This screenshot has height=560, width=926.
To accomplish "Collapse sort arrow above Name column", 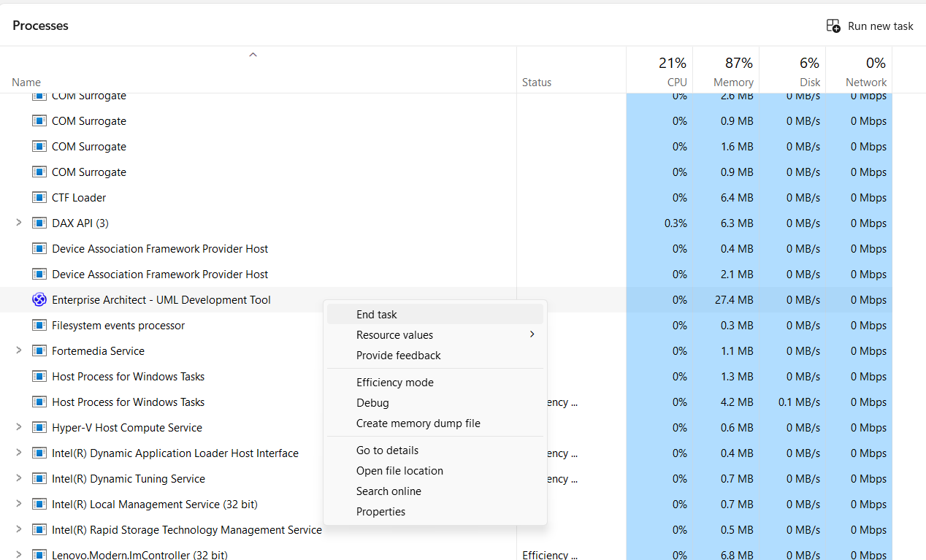I will [253, 55].
